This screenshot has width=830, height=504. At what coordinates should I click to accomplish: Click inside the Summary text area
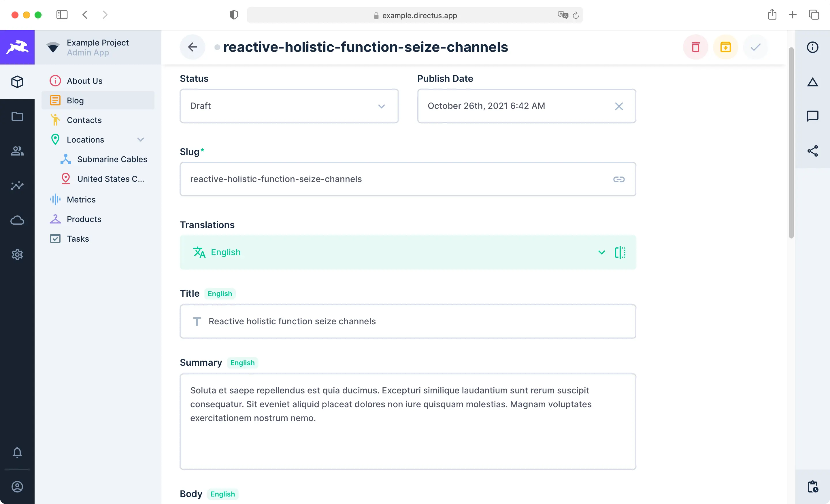pos(408,421)
